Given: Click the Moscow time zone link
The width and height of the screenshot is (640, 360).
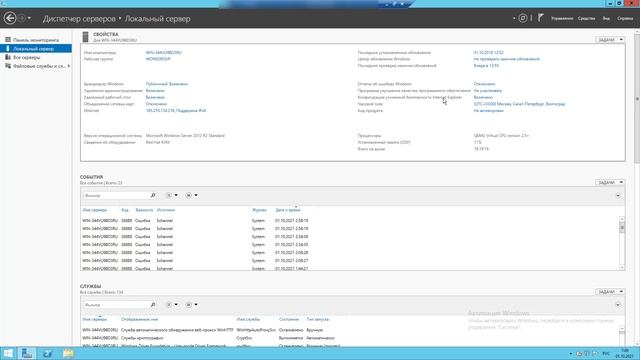Looking at the screenshot, I should pyautogui.click(x=519, y=104).
